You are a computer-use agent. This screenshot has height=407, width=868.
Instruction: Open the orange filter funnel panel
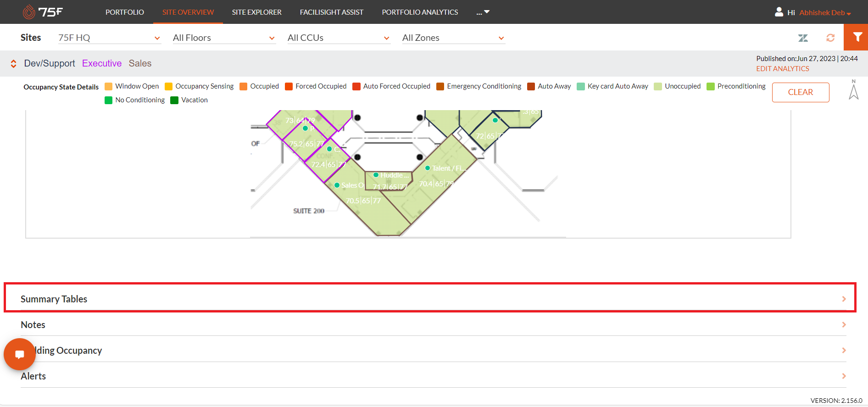pos(856,37)
